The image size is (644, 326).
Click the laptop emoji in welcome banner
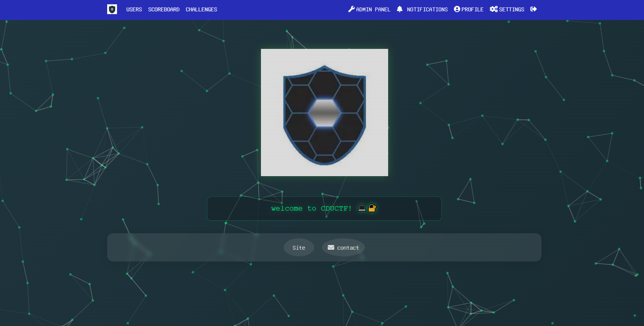click(x=362, y=208)
